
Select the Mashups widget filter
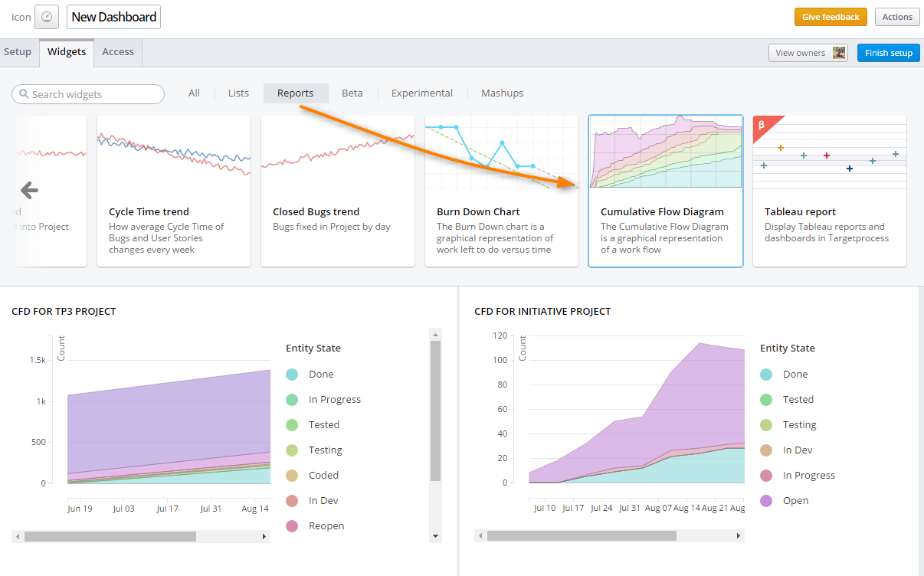[502, 93]
